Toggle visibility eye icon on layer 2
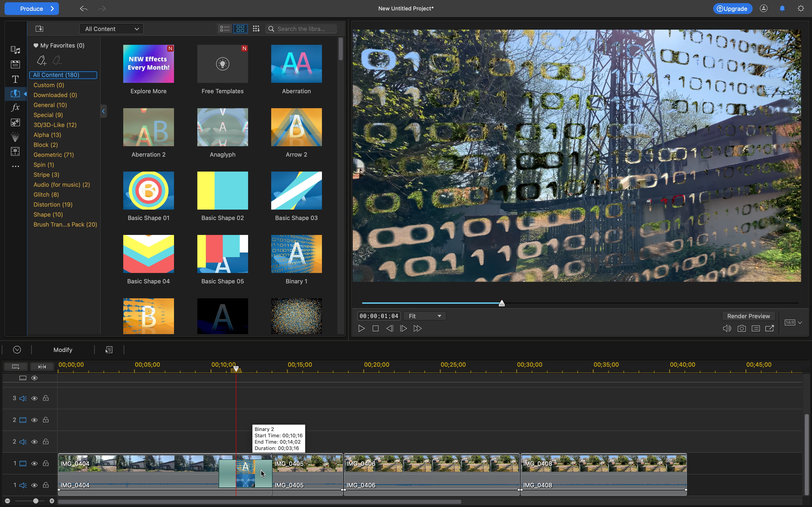The width and height of the screenshot is (812, 507). click(34, 420)
